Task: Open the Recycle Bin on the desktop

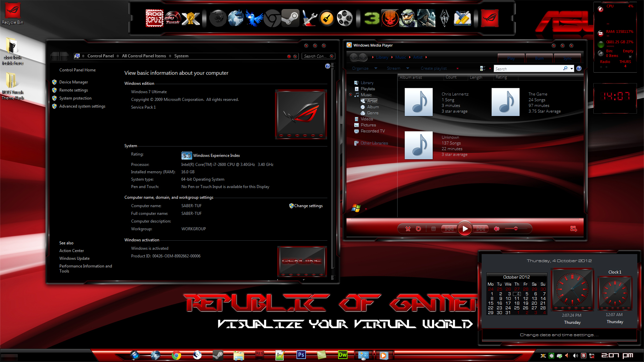Action: click(12, 14)
